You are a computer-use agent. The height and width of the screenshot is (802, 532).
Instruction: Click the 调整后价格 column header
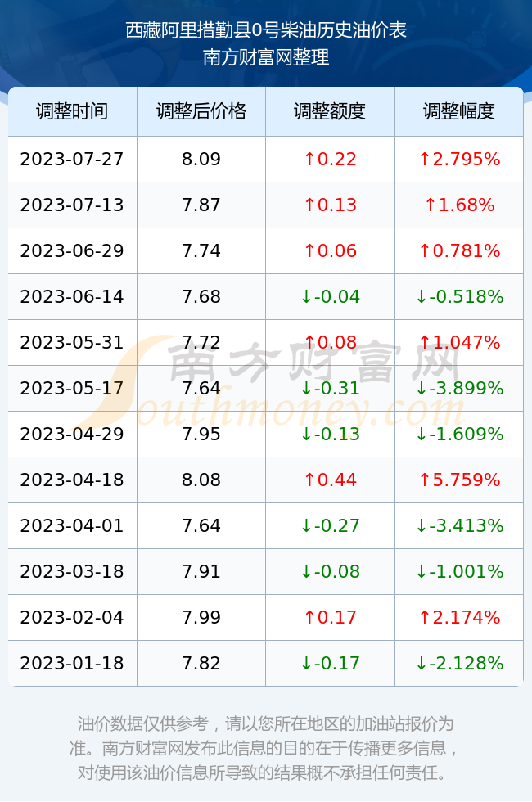pyautogui.click(x=201, y=111)
